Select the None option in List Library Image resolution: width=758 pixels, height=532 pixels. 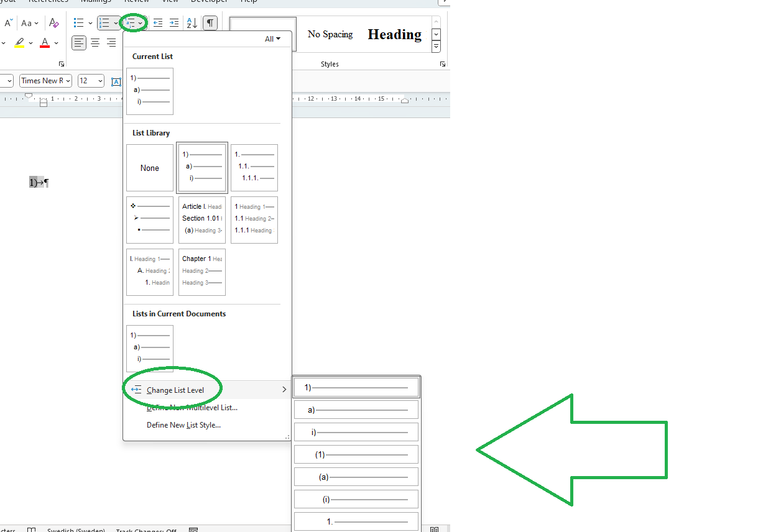coord(149,167)
